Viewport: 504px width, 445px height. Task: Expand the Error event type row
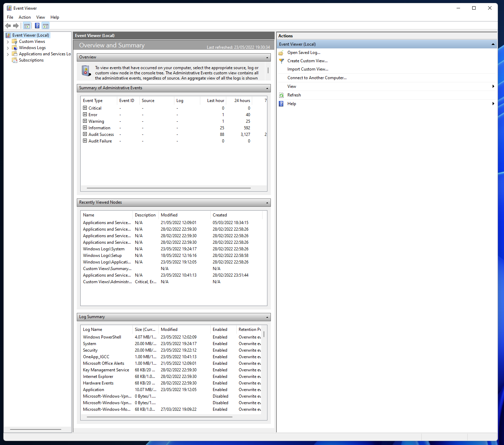coord(85,114)
